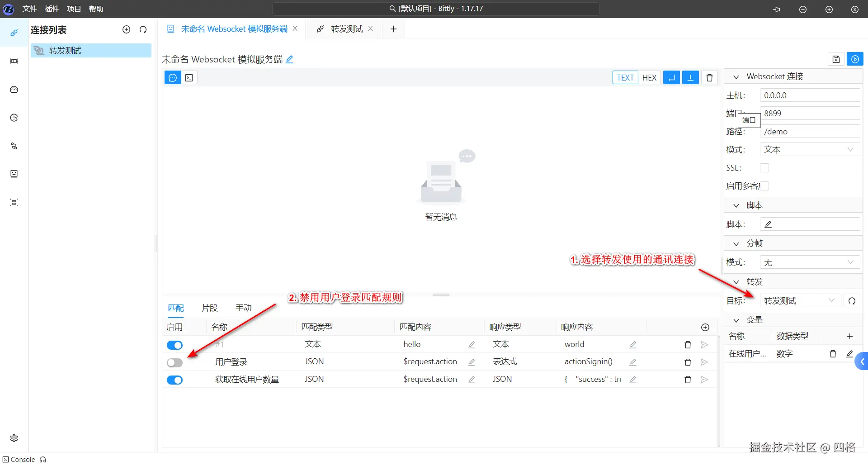Enable the 用户登录 rule switch

[x=175, y=362]
